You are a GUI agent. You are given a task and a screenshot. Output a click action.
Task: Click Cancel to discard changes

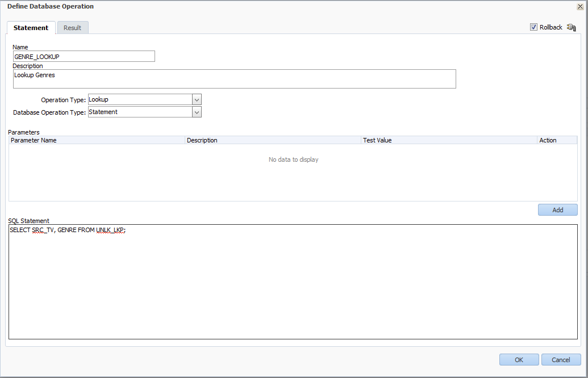(561, 360)
